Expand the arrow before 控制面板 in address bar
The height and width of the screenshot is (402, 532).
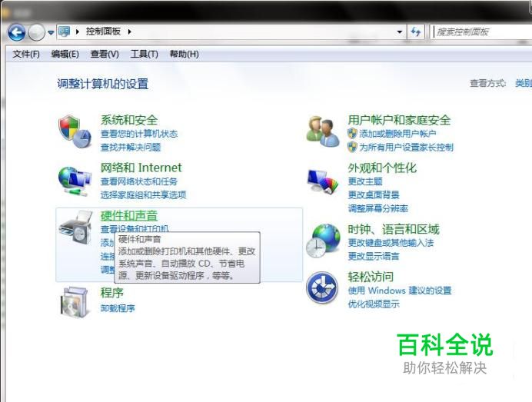78,32
